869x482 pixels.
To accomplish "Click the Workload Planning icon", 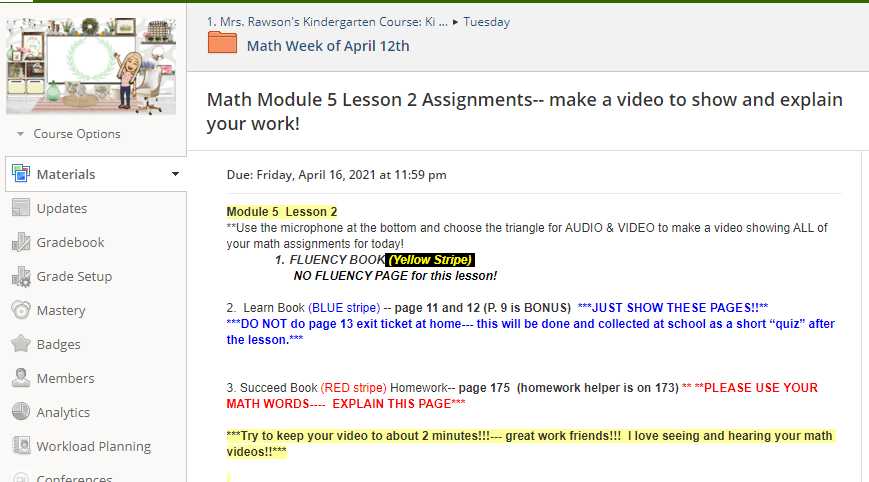I will click(21, 445).
